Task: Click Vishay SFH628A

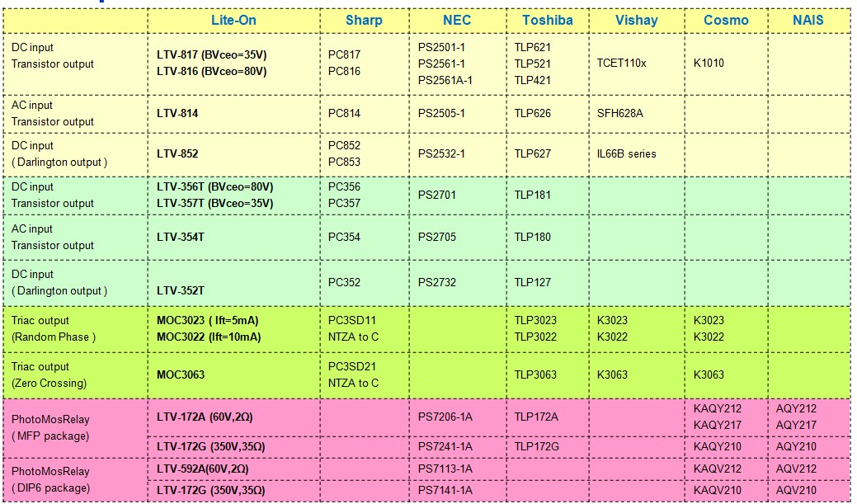Action: pyautogui.click(x=619, y=113)
